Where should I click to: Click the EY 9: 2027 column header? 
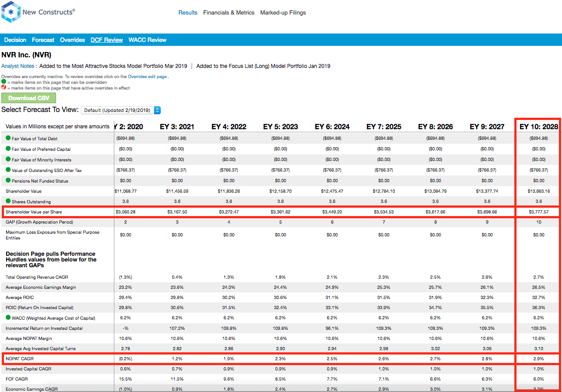coord(487,127)
